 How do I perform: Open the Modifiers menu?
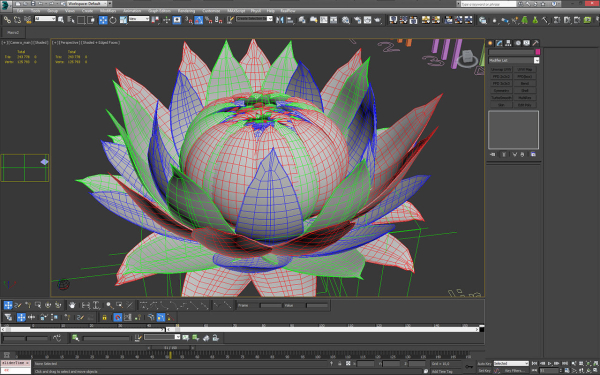click(108, 11)
